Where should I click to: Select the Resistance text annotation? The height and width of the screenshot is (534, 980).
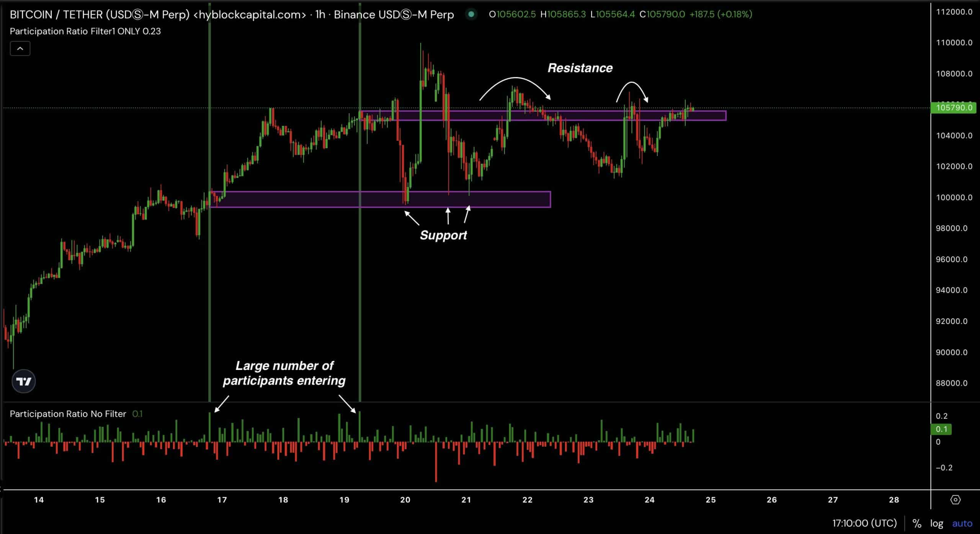pos(580,68)
